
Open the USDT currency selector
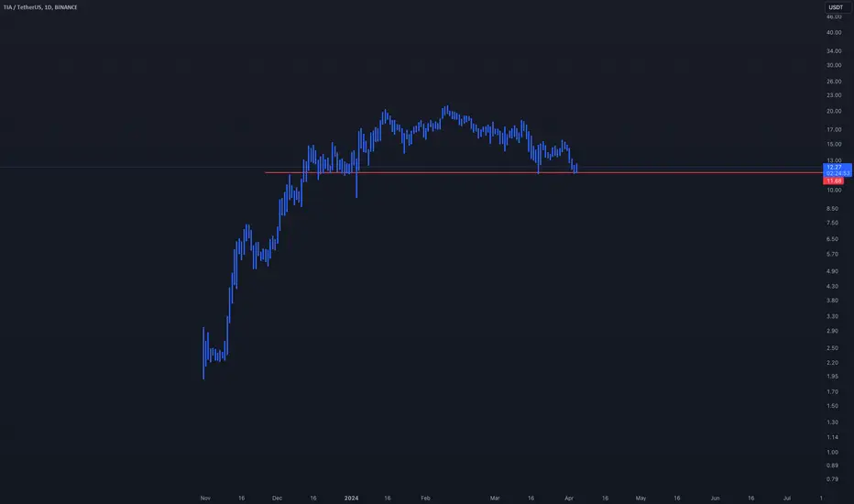[x=836, y=7]
